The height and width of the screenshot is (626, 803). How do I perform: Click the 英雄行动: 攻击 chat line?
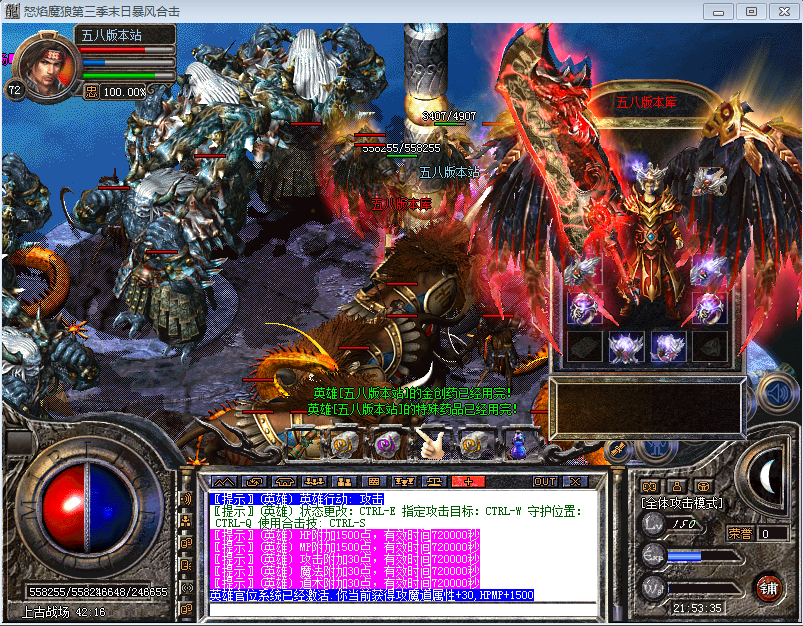297,499
